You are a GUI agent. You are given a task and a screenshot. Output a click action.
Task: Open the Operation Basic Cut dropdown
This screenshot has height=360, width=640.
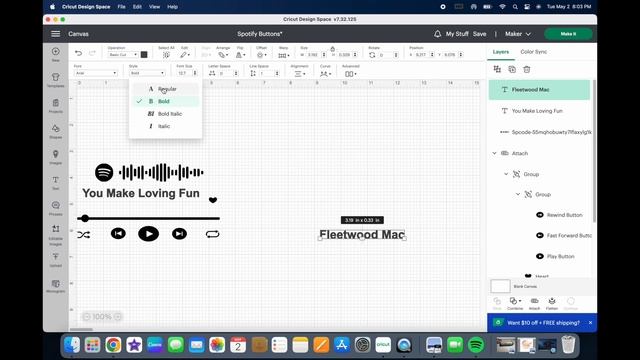click(x=122, y=55)
